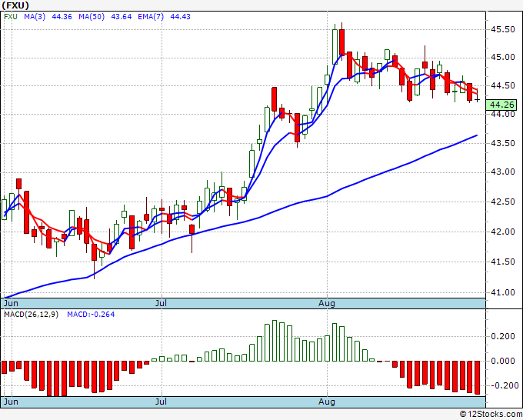The image size is (523, 420).
Task: Click Aug on the MACD panel axis
Action: (327, 402)
